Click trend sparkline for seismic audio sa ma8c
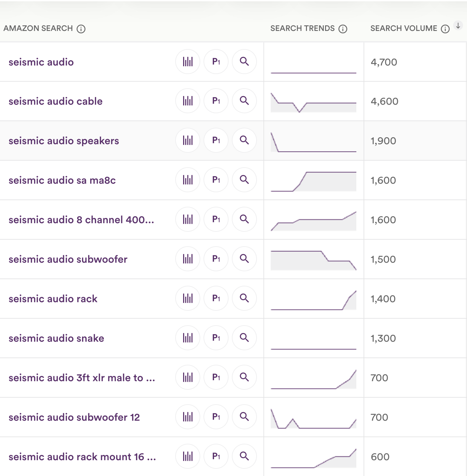This screenshot has width=467, height=476. 314,181
